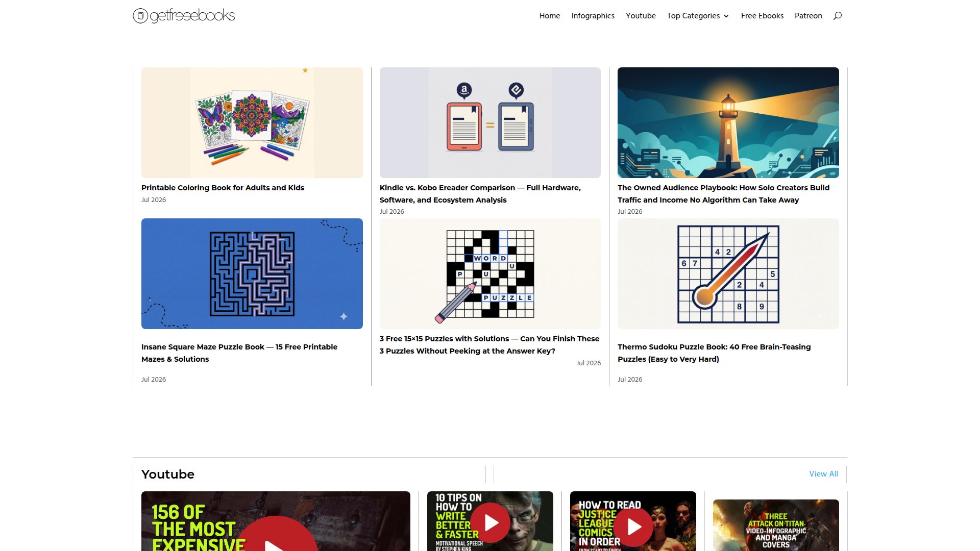
Task: Click View All in Youtube section
Action: coord(823,474)
